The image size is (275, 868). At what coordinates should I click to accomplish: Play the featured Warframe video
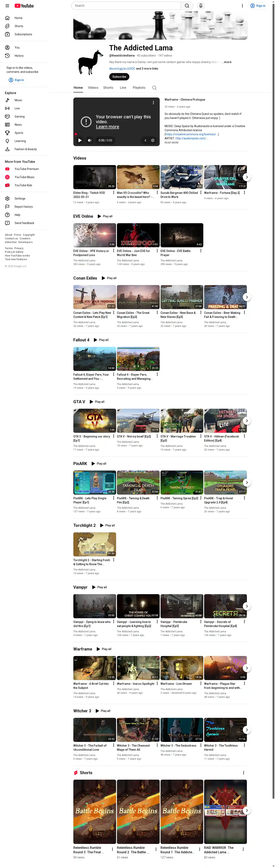coord(80,141)
